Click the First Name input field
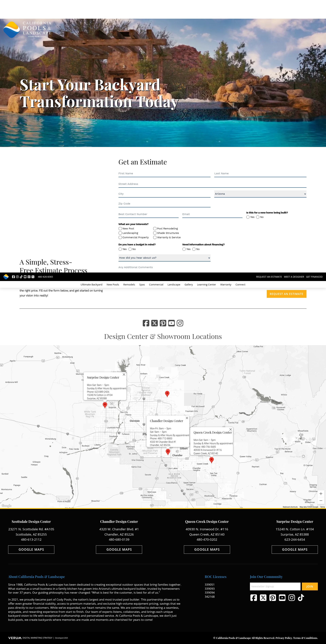The width and height of the screenshot is (326, 644). click(x=164, y=173)
